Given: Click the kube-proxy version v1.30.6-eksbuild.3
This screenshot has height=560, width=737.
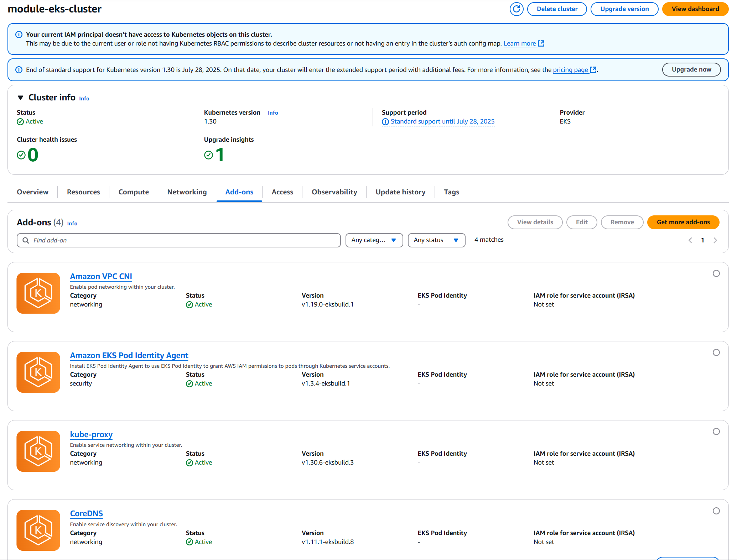Looking at the screenshot, I should pos(328,463).
